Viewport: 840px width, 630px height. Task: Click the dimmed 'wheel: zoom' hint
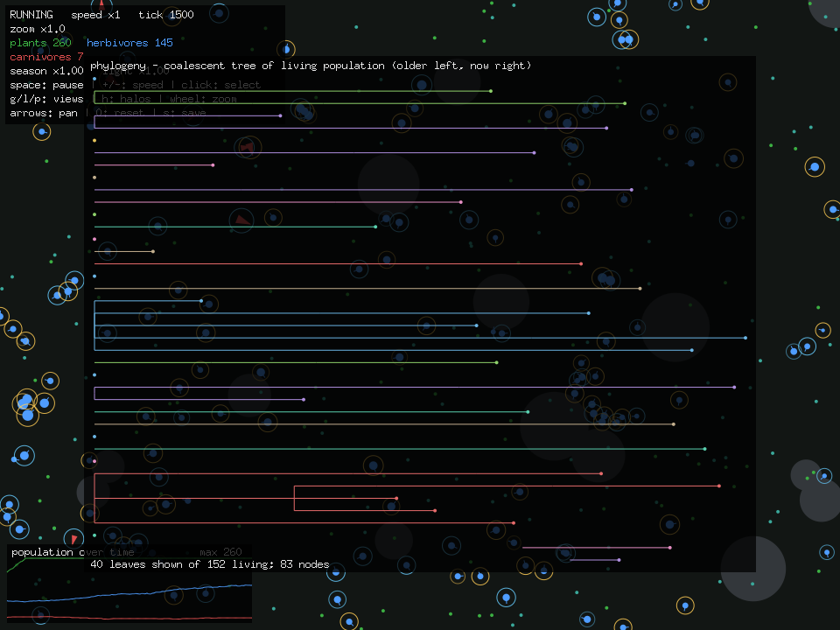pos(203,99)
